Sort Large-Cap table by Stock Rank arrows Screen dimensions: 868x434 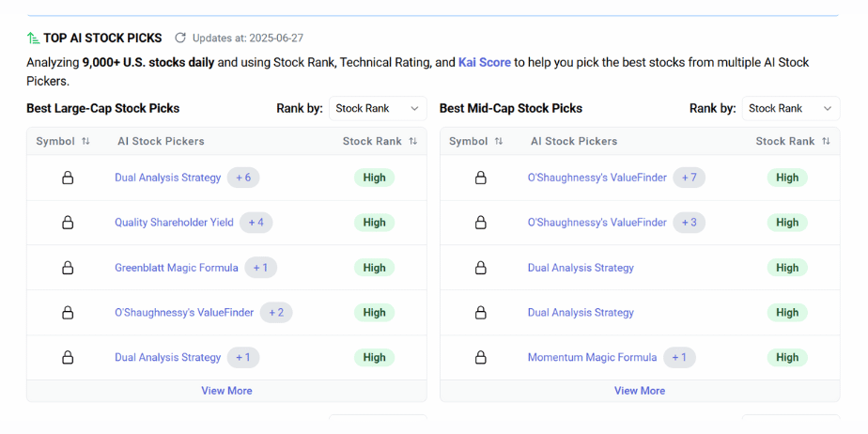413,141
